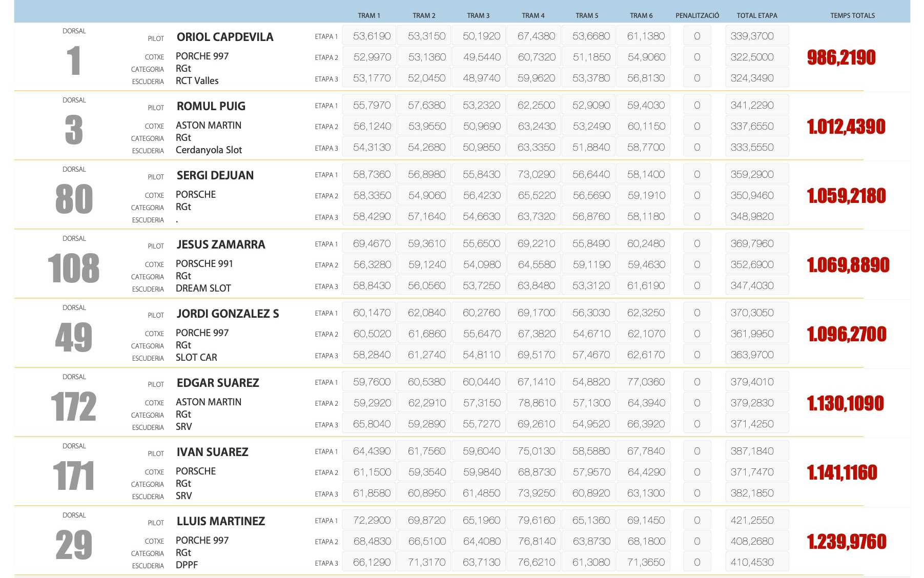Click the red total time 986,2190
The width and height of the screenshot is (924, 578).
(841, 57)
